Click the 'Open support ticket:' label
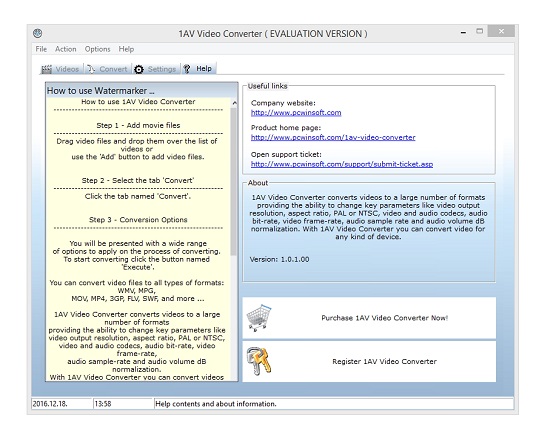This screenshot has height=436, width=550. pos(286,154)
